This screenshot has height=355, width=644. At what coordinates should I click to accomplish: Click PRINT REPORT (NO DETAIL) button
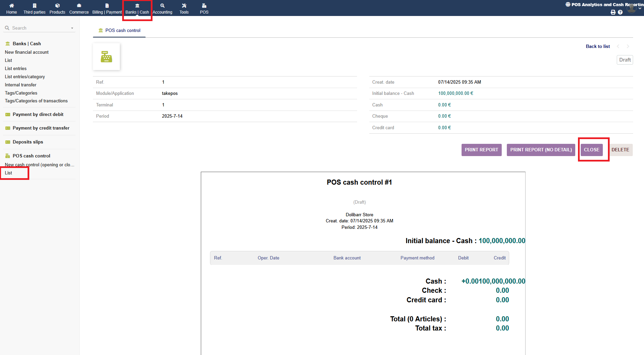point(541,150)
